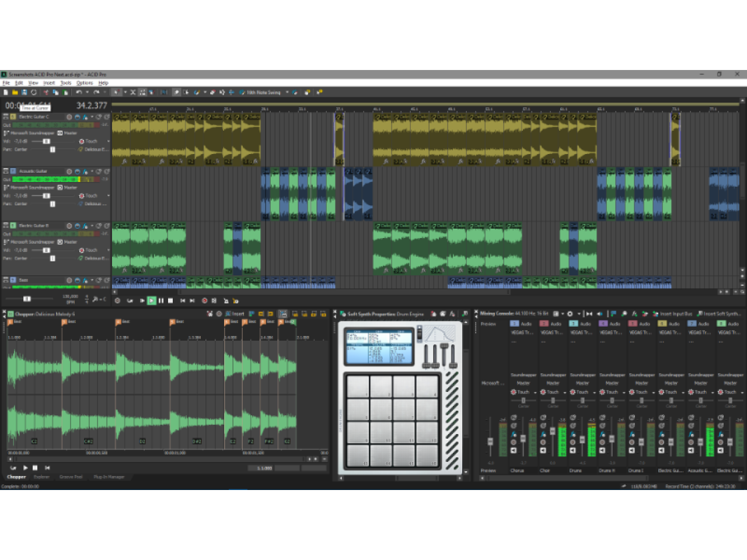Mute the Electric Guitar B track

point(99,226)
